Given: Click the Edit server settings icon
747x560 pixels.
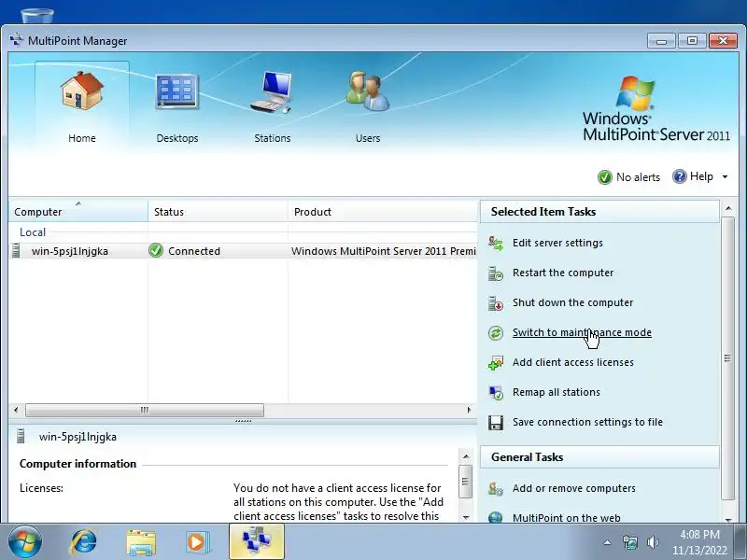Looking at the screenshot, I should click(x=496, y=244).
